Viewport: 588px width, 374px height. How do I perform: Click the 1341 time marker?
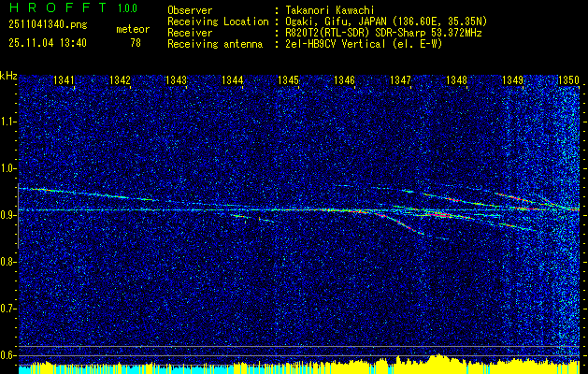(x=64, y=80)
